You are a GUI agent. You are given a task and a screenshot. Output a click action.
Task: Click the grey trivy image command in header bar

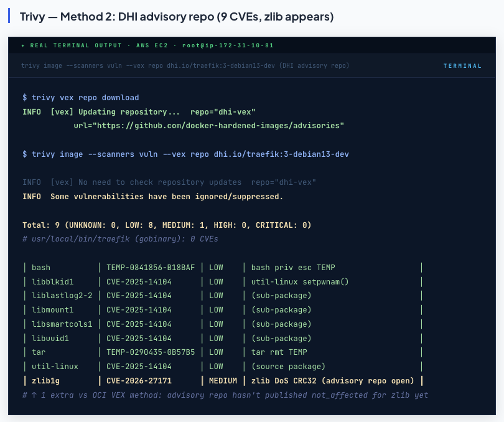pyautogui.click(x=185, y=65)
